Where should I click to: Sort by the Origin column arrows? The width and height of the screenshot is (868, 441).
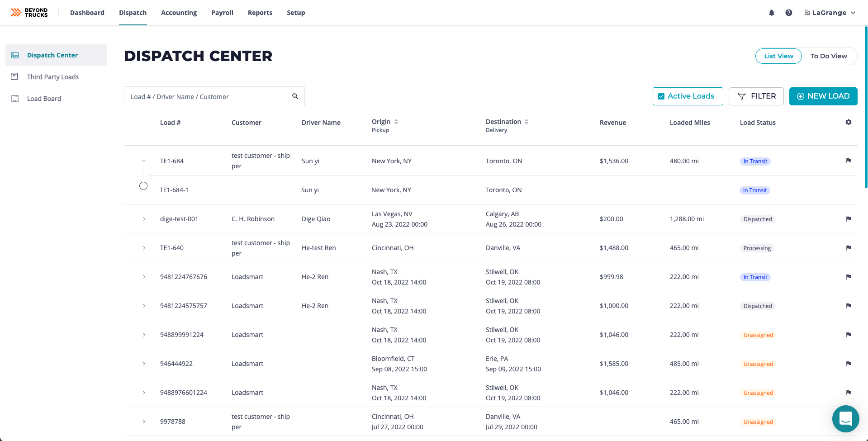coord(396,121)
